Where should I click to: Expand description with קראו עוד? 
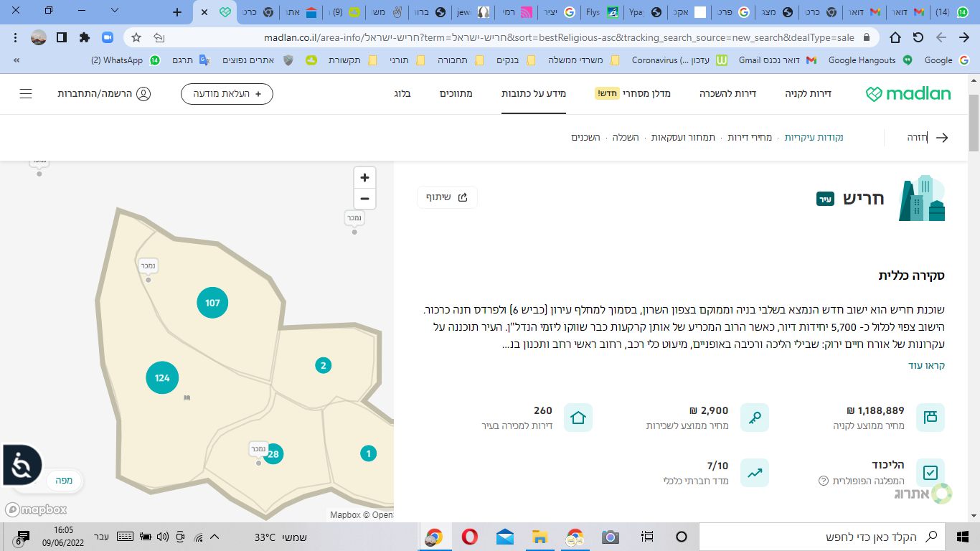tap(926, 366)
